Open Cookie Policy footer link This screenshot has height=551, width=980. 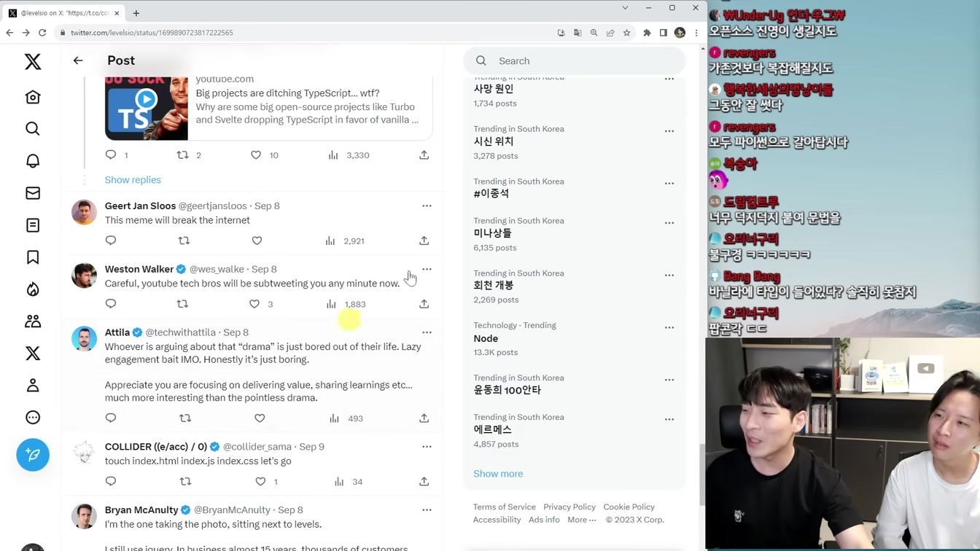(x=629, y=507)
